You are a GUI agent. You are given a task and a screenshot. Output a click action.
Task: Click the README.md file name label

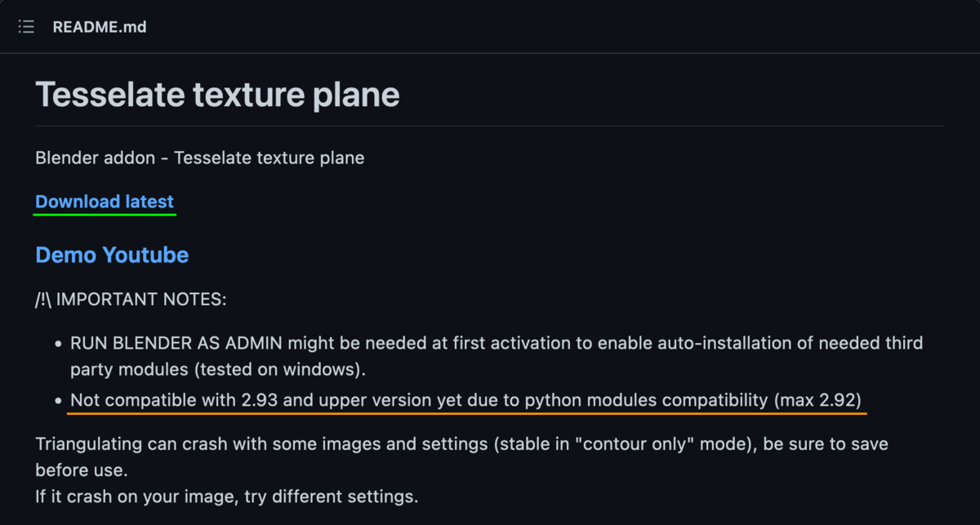pos(100,27)
